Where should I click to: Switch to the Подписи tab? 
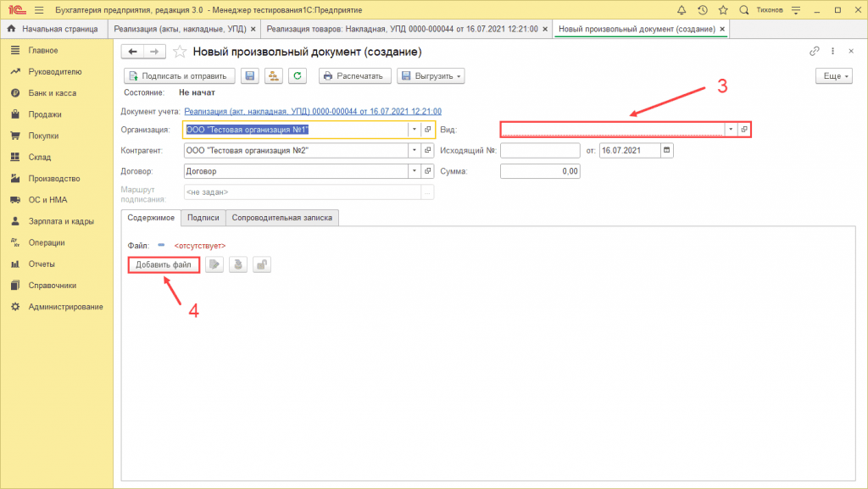203,218
